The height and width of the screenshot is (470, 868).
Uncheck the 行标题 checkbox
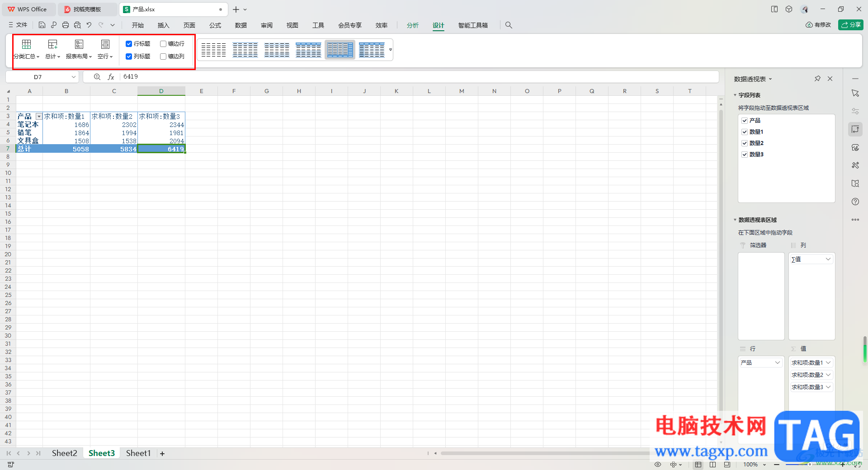point(129,44)
